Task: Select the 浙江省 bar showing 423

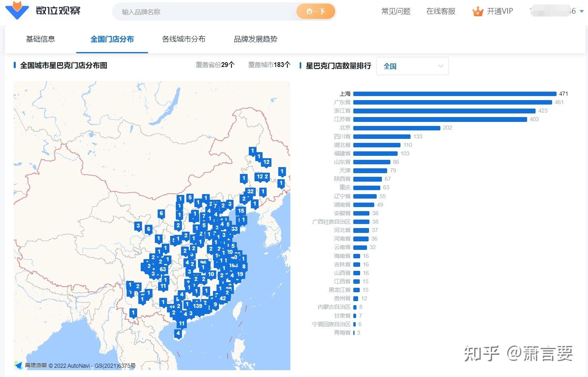Action: [x=444, y=111]
